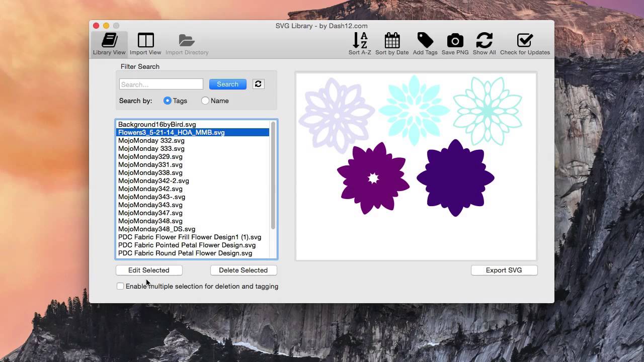This screenshot has height=362, width=644.
Task: Select Background16byBird.svg in the list
Action: click(x=193, y=124)
